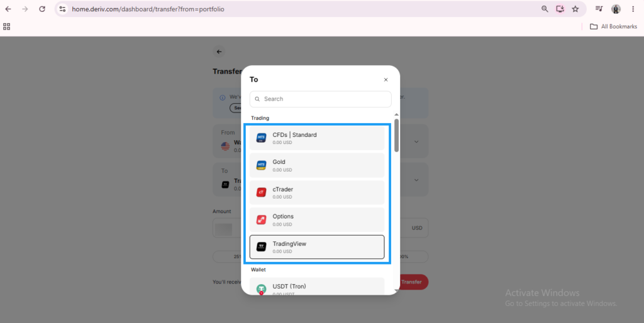Click the browser forward button
The image size is (644, 323).
tap(25, 9)
